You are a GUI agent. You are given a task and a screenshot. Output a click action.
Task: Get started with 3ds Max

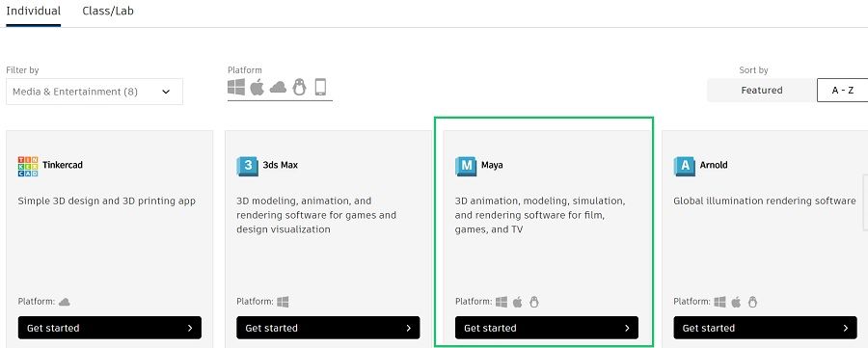point(328,328)
